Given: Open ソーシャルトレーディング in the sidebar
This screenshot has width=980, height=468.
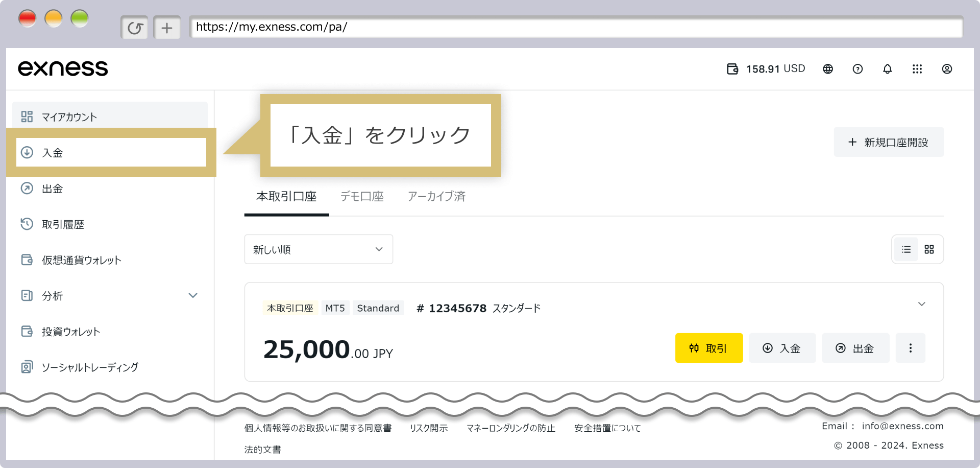Looking at the screenshot, I should pos(110,367).
